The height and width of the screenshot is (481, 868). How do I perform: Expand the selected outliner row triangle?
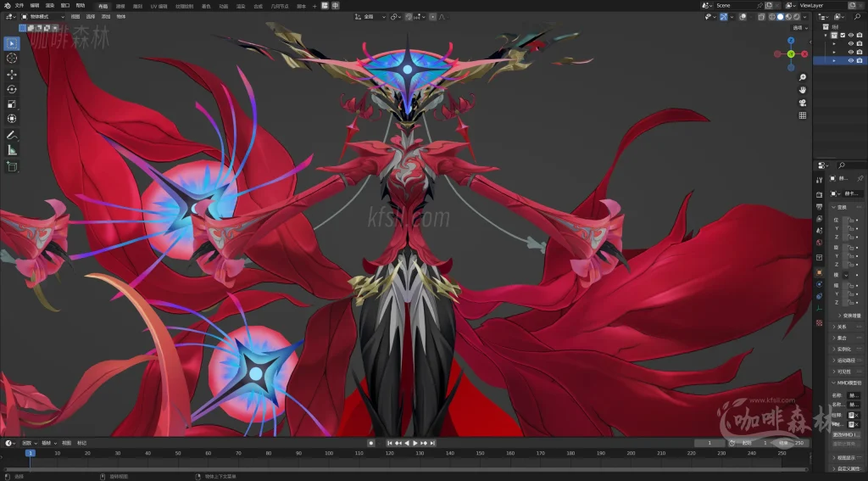[x=834, y=60]
